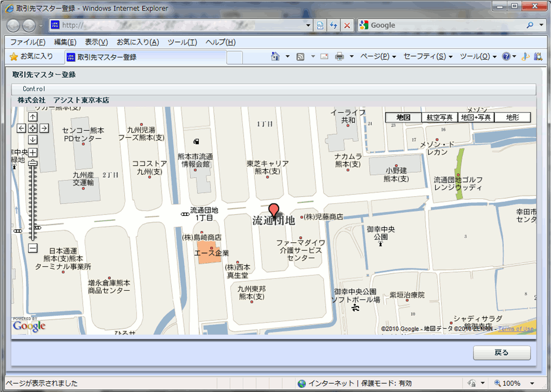Image resolution: width=551 pixels, height=392 pixels.
Task: Open the ツール(T) menu in menu bar
Action: click(182, 42)
